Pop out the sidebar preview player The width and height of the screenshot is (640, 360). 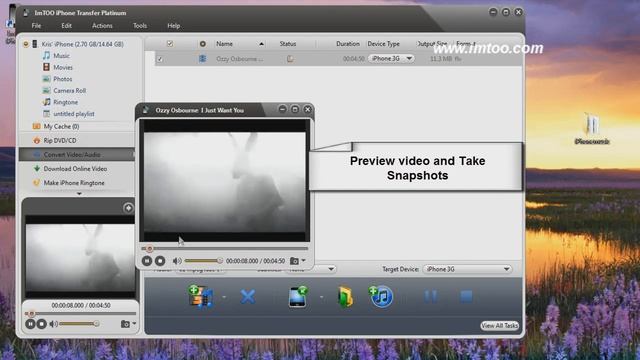(128, 208)
